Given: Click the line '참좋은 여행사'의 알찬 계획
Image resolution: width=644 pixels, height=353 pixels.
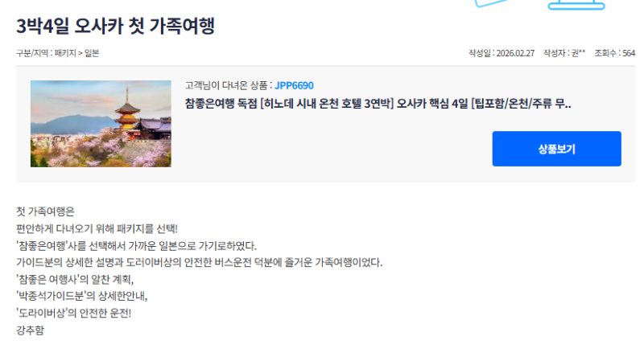Looking at the screenshot, I should [75, 280].
